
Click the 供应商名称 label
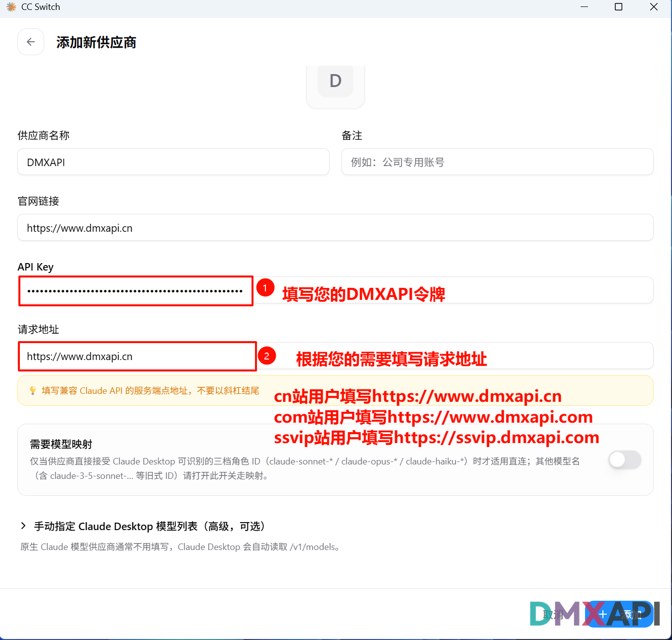pyautogui.click(x=44, y=135)
